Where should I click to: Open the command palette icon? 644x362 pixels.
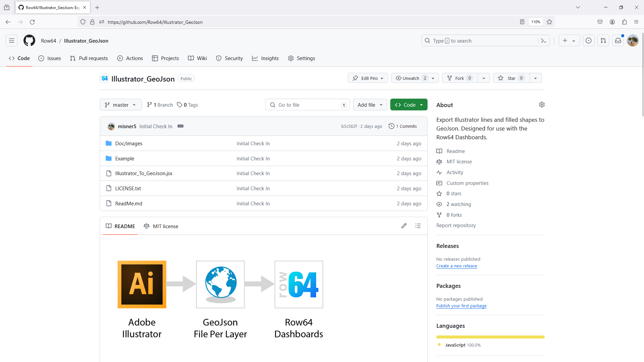click(543, 41)
